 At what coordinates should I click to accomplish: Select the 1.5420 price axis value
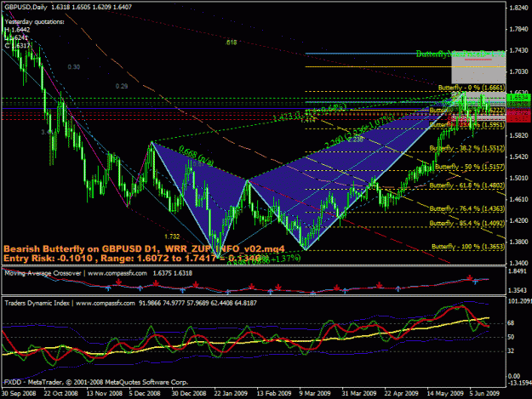pos(518,157)
